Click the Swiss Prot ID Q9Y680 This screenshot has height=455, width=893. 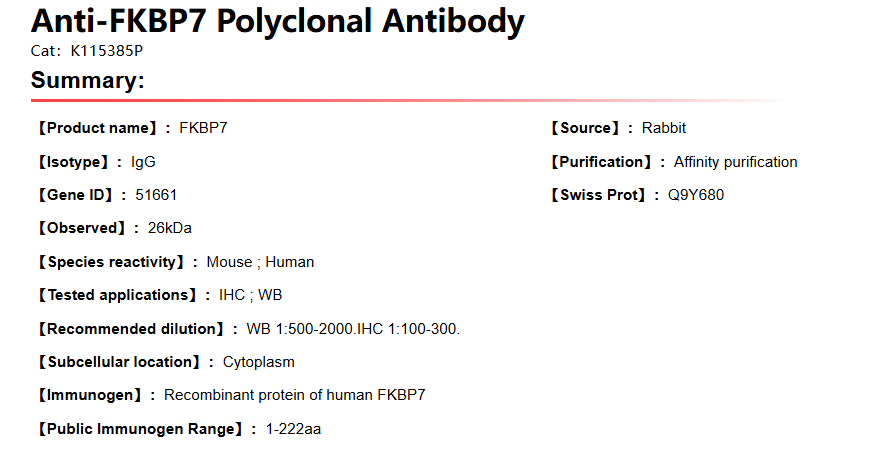click(696, 195)
